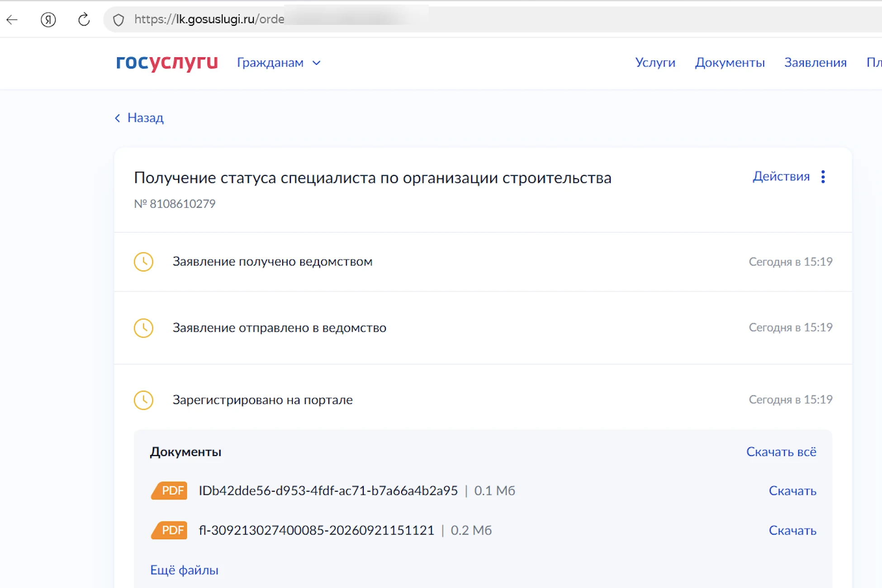Expand the Ещё файлы list

click(x=184, y=570)
